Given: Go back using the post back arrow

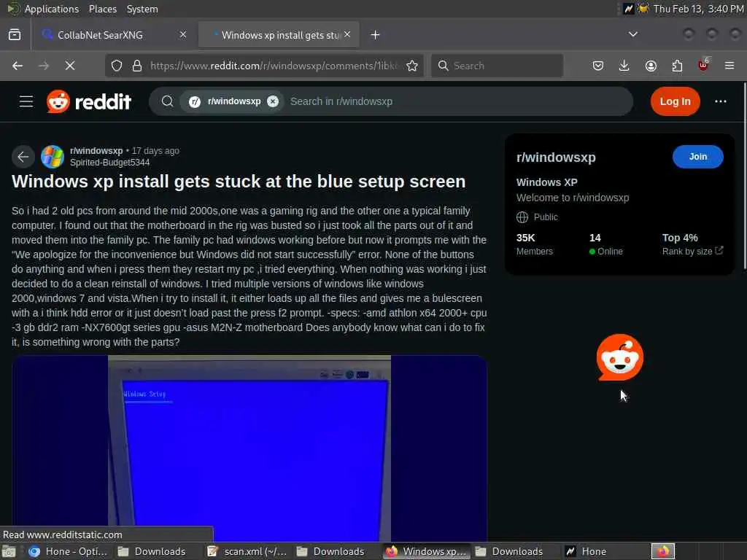Looking at the screenshot, I should [x=23, y=157].
